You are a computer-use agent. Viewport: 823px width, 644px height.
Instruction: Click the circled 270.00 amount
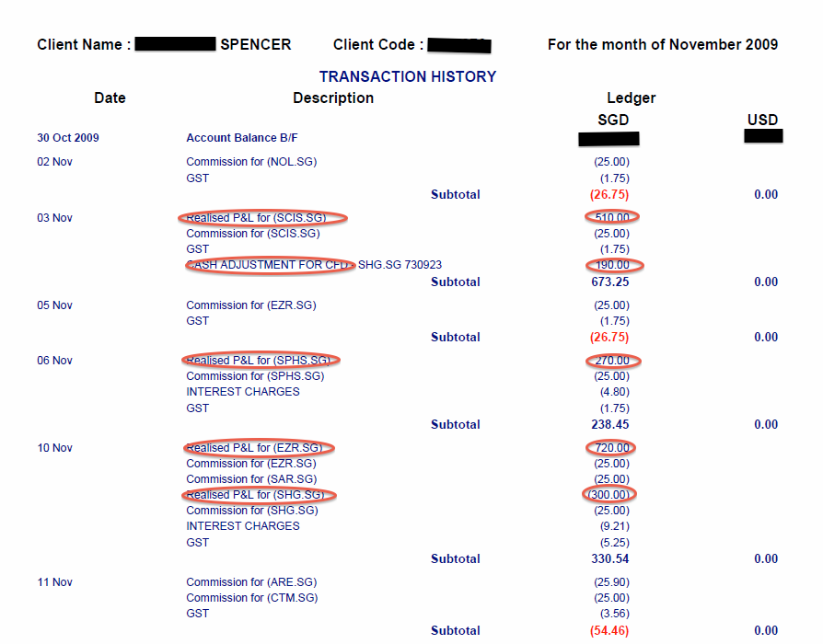tap(612, 361)
